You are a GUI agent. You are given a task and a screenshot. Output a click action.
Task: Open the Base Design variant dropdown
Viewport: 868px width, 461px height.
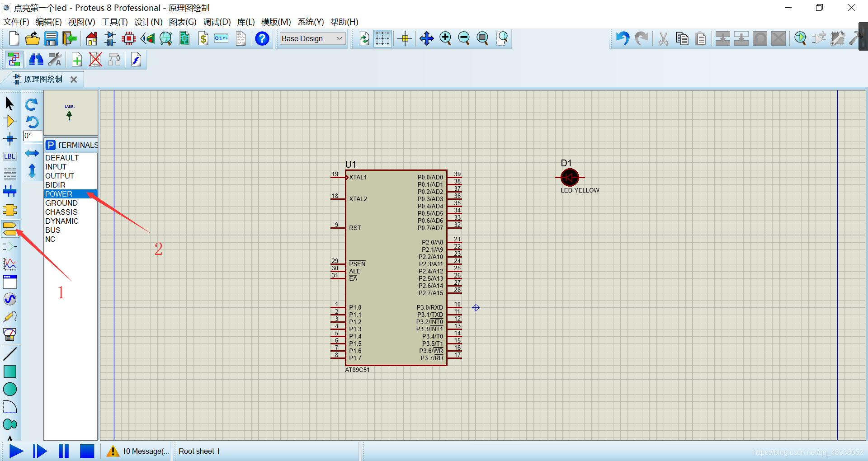tap(312, 38)
